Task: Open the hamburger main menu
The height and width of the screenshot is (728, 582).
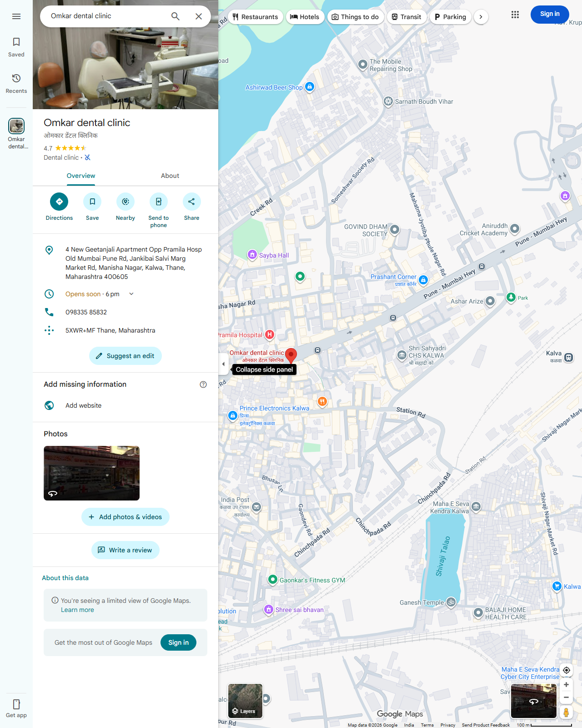Action: (x=16, y=16)
